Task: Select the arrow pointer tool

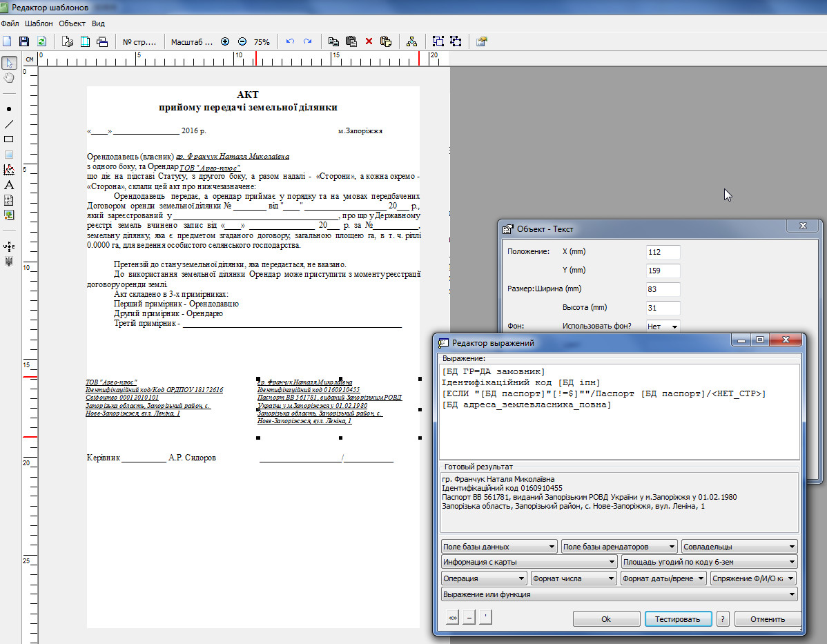Action: pyautogui.click(x=9, y=63)
